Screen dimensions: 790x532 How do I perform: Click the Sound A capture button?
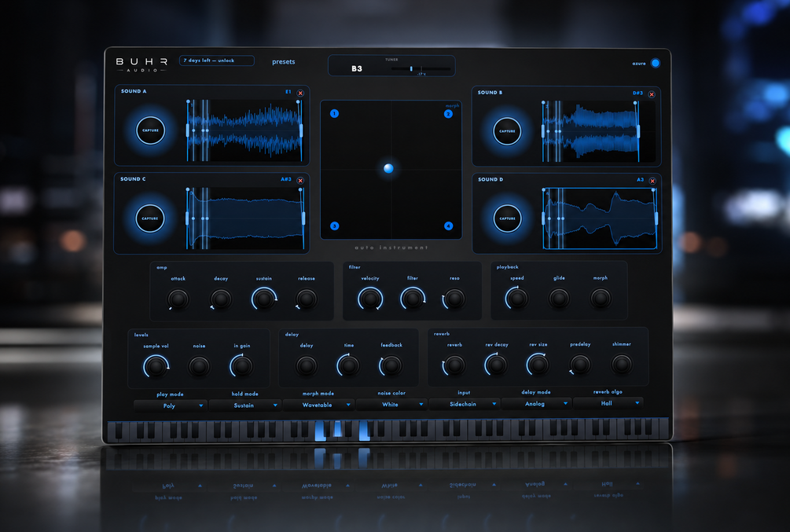click(151, 130)
